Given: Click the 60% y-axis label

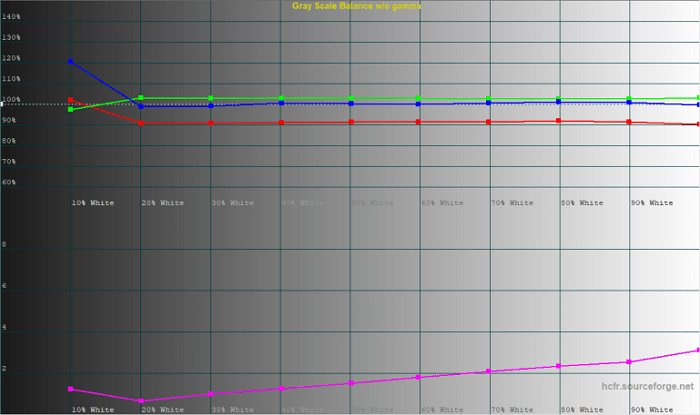Looking at the screenshot, I should tap(9, 182).
